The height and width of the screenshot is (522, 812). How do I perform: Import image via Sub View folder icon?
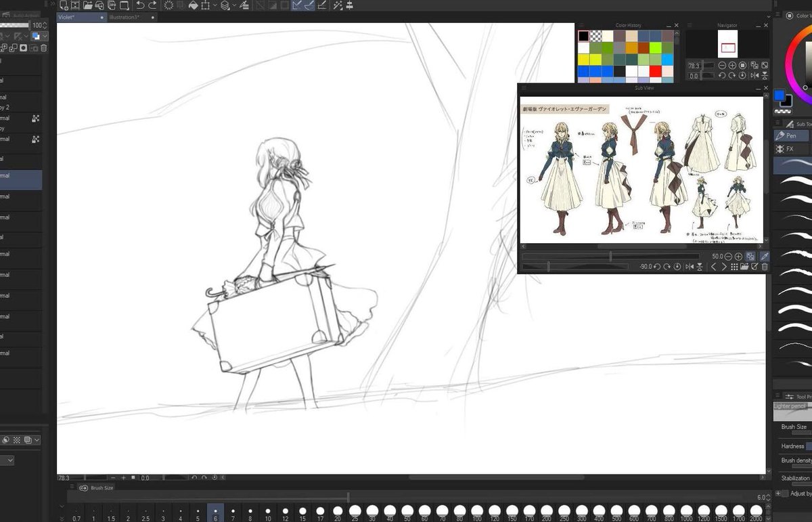744,267
